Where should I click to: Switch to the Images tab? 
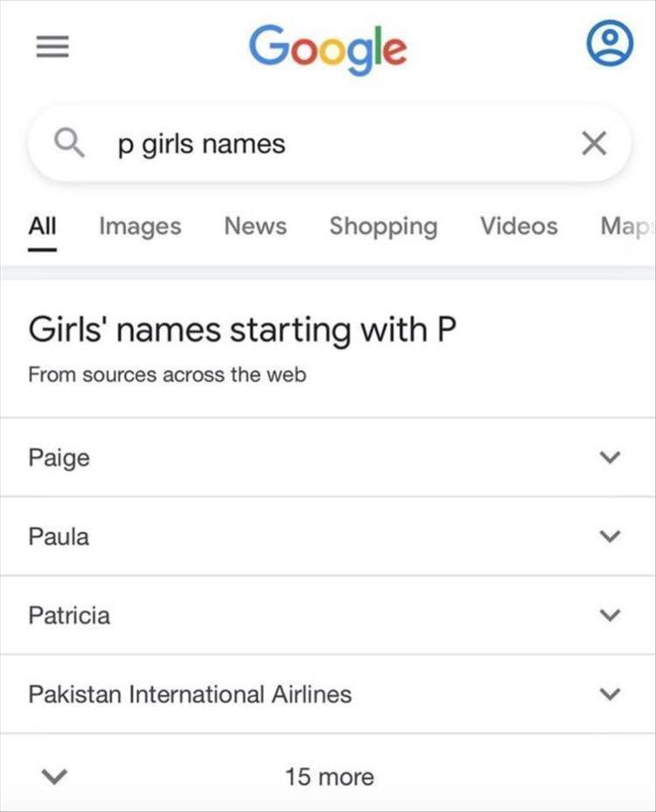(x=140, y=226)
